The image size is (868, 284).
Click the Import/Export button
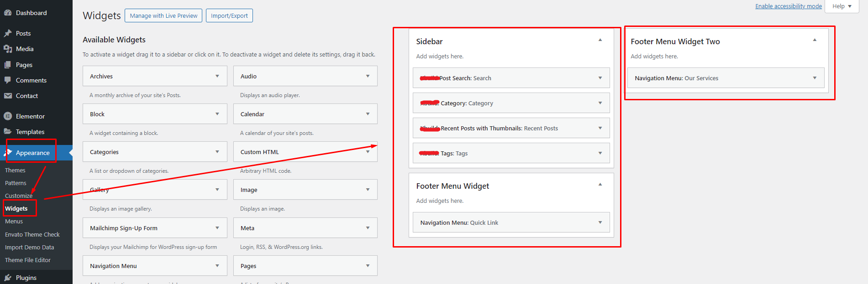(x=229, y=15)
